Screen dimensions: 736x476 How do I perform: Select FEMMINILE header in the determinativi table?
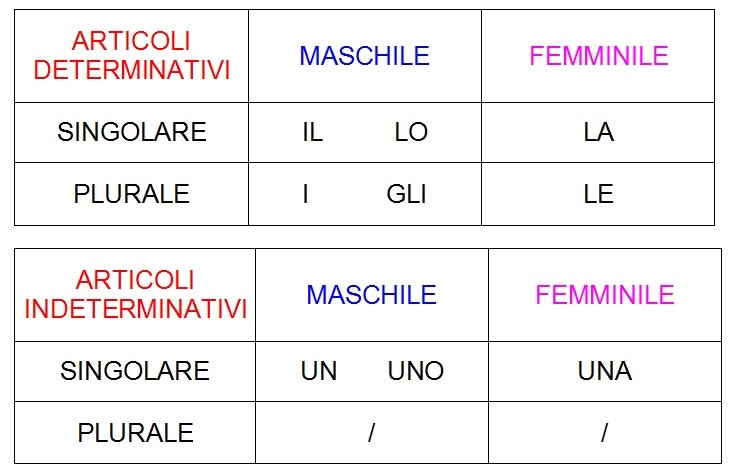click(598, 56)
